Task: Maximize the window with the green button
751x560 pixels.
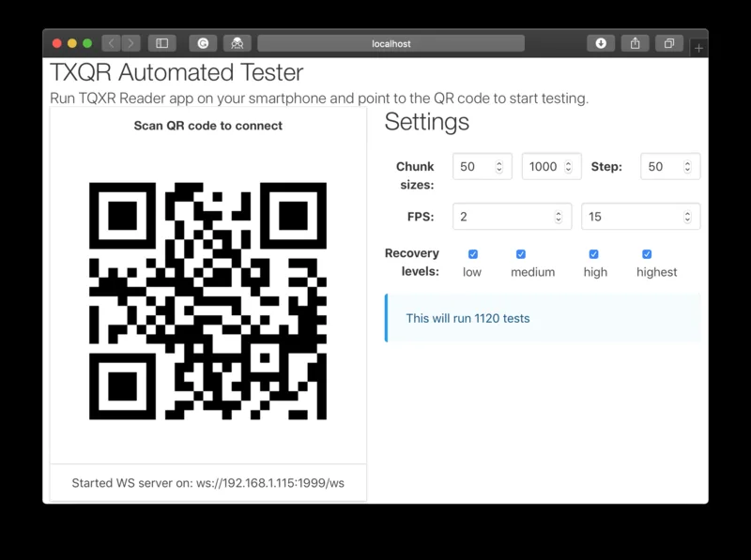Action: click(x=87, y=43)
